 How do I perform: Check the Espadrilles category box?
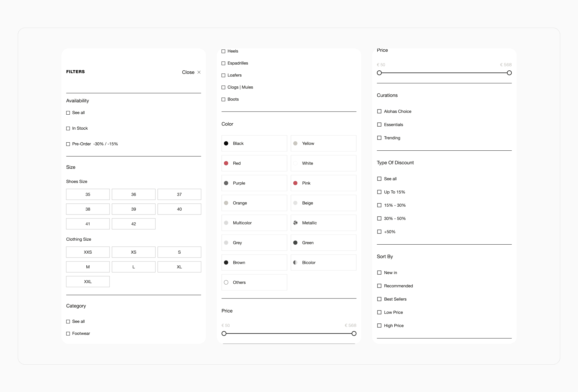click(223, 63)
